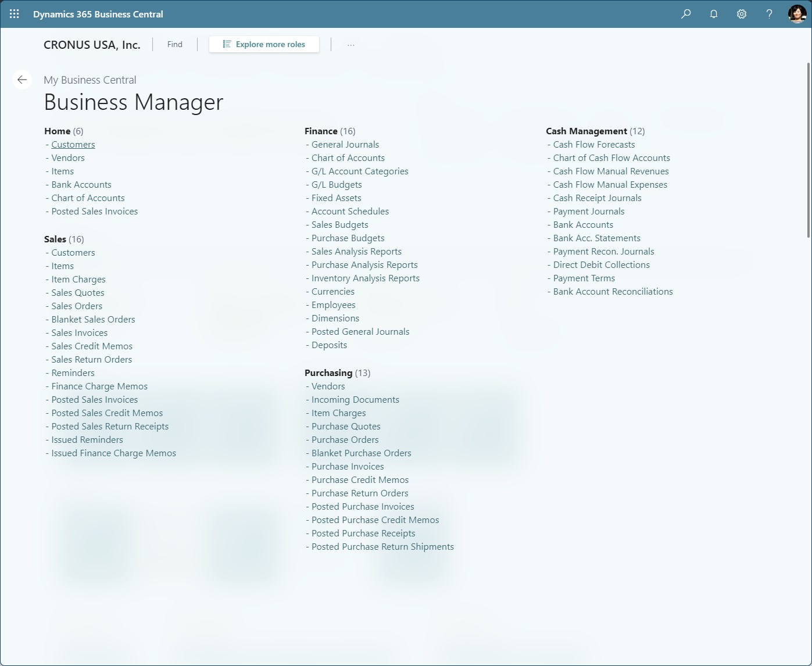This screenshot has height=666, width=812.
Task: Open Bank Account Reconciliations
Action: tap(613, 291)
